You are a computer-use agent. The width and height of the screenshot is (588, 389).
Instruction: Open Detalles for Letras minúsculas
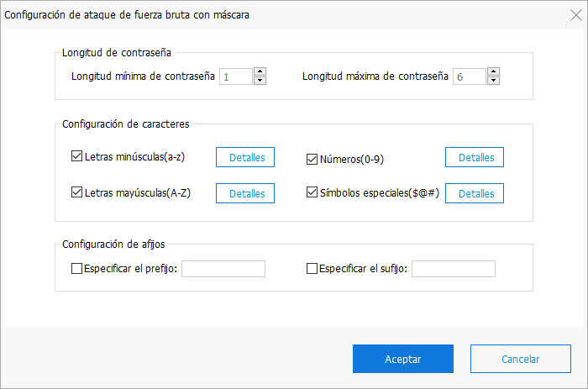(x=245, y=157)
